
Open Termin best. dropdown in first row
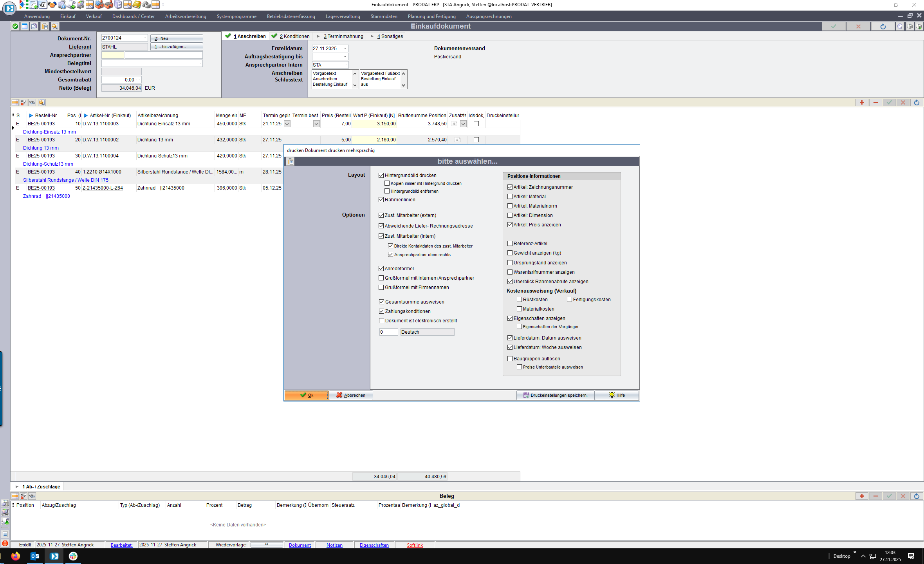(x=316, y=124)
